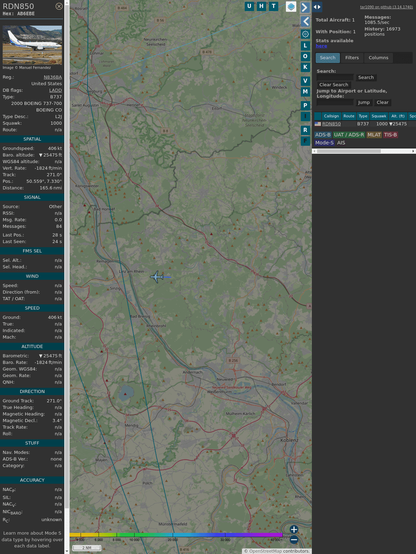Viewport: 416px width, 554px height.
Task: Sort table by the Callsign column
Action: click(331, 116)
